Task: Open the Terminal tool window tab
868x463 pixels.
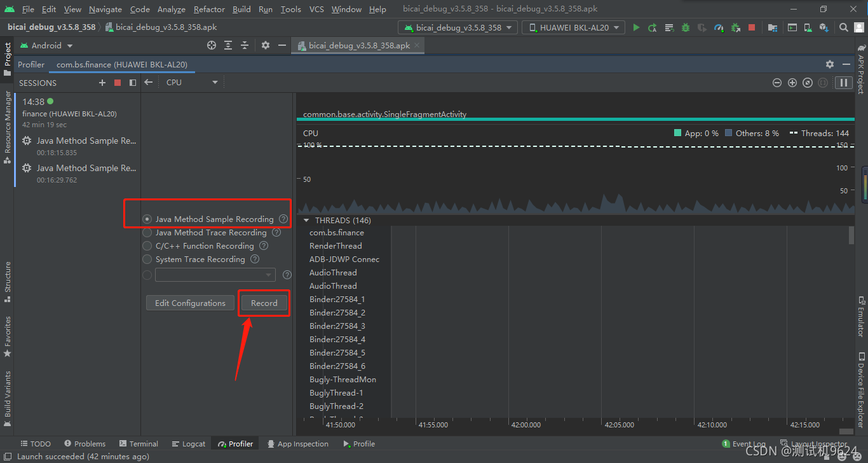Action: point(138,444)
